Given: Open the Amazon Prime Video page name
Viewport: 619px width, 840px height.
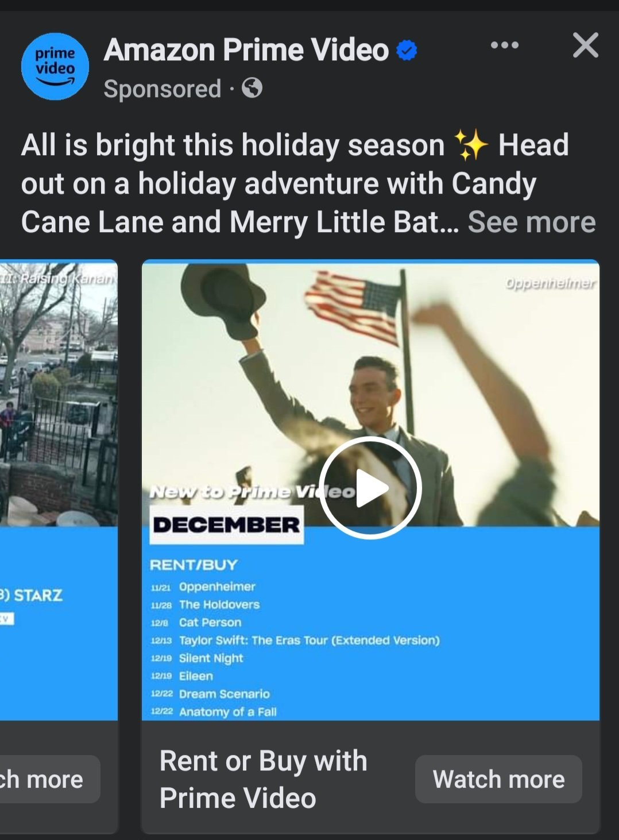Looking at the screenshot, I should 246,50.
